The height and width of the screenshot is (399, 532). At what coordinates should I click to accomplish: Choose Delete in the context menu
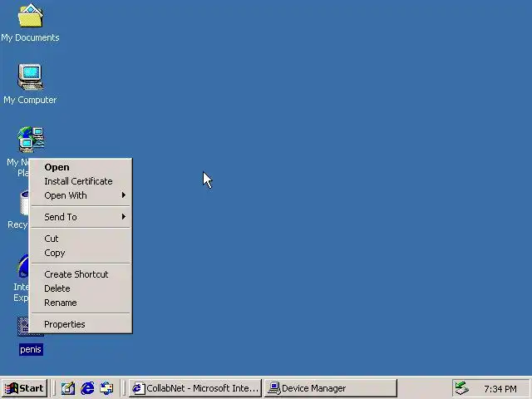pos(81,288)
